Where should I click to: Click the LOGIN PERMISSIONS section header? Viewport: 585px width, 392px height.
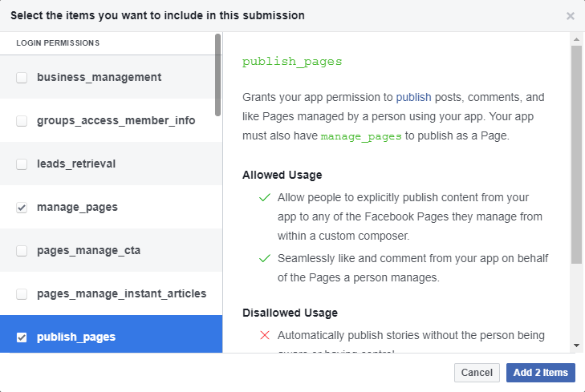(58, 43)
